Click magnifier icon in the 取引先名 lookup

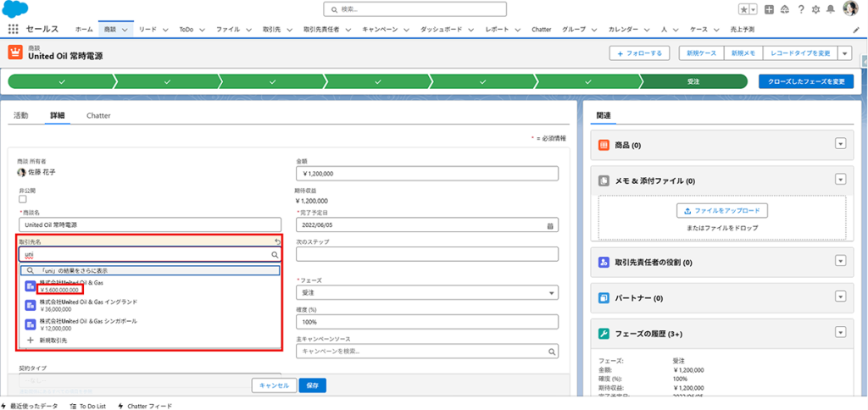point(275,254)
